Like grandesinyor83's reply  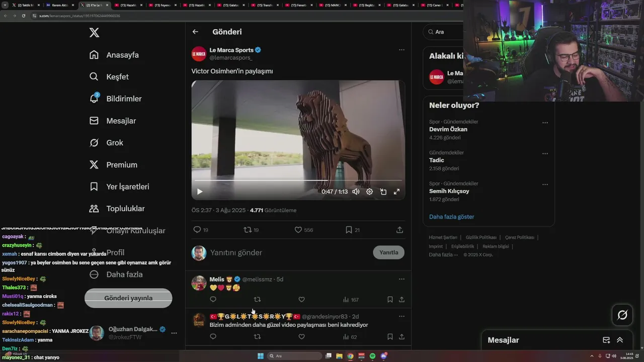pyautogui.click(x=301, y=337)
